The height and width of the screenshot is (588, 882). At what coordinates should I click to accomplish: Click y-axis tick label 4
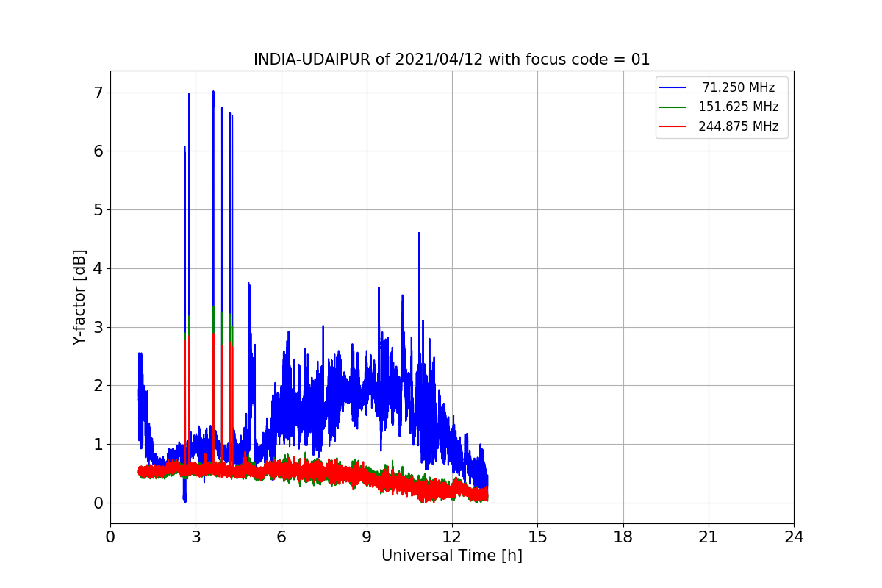pyautogui.click(x=98, y=268)
